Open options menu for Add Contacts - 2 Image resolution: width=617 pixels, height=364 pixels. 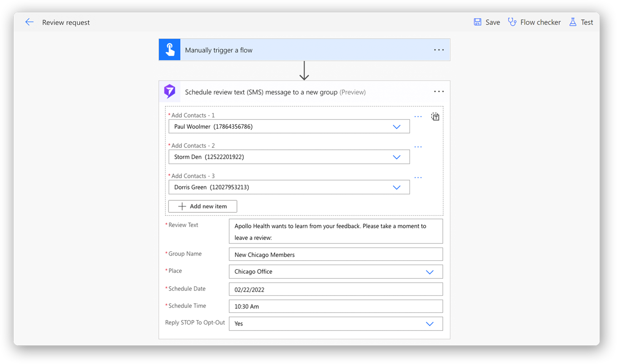pyautogui.click(x=418, y=147)
